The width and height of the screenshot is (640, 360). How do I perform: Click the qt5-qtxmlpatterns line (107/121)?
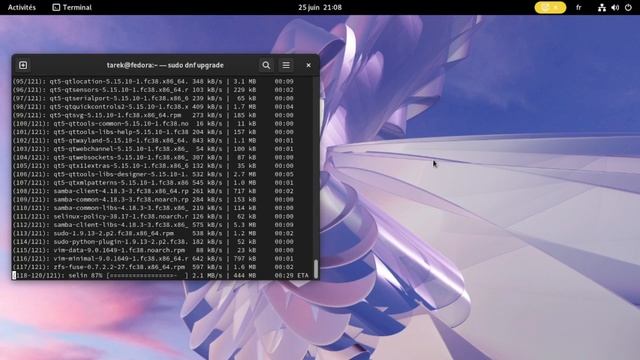[153, 182]
